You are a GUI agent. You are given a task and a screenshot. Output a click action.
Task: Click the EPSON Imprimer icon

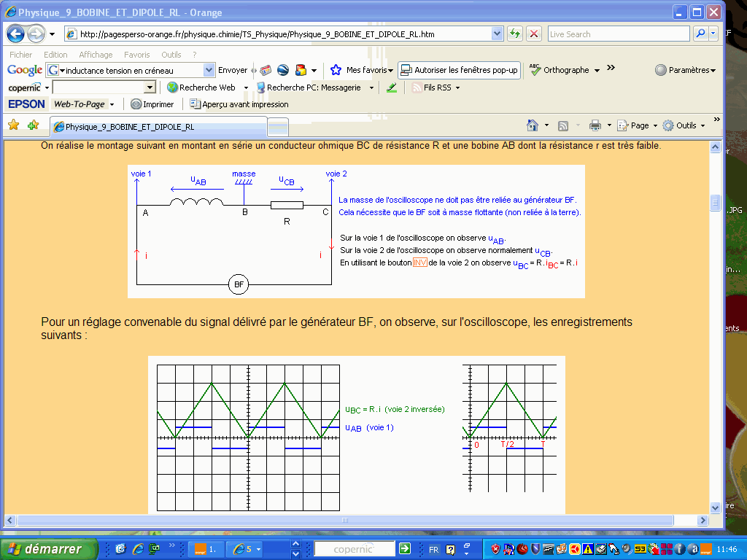pos(136,104)
